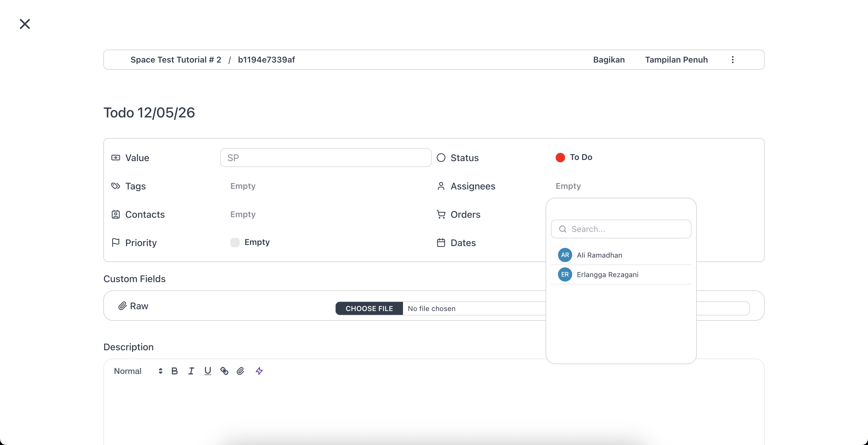
Task: Go to Space Test Tutorial # 2 breadcrumb
Action: tap(176, 60)
